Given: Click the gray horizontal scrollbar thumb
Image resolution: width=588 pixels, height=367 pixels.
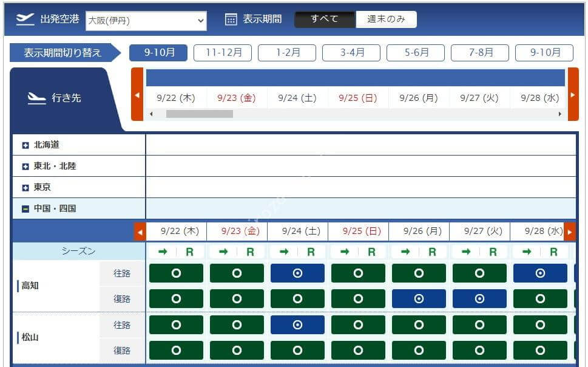Looking at the screenshot, I should click(x=200, y=114).
